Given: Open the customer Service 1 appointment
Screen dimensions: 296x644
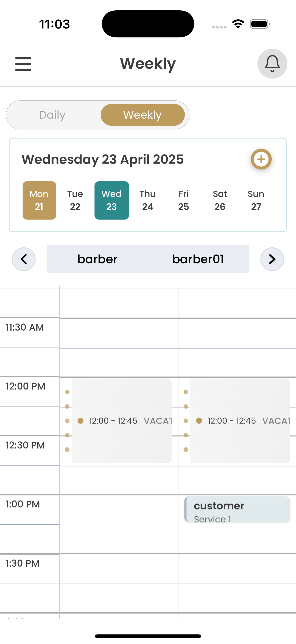Looking at the screenshot, I should (237, 509).
